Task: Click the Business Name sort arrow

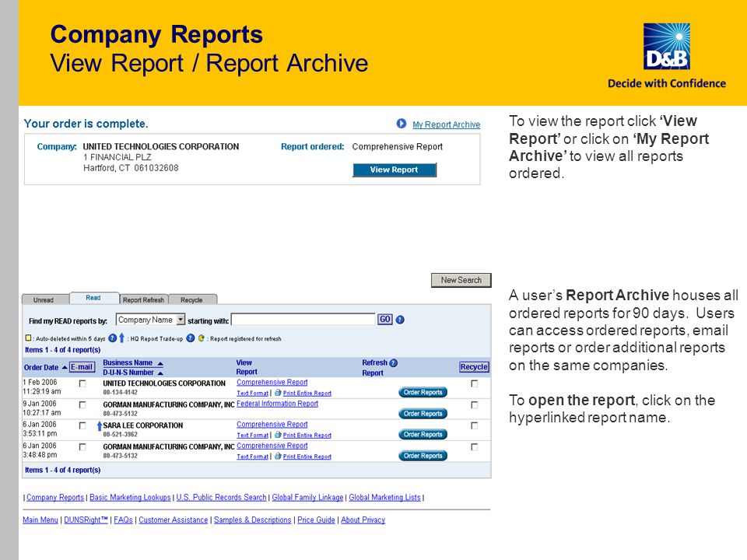Action: coord(160,363)
